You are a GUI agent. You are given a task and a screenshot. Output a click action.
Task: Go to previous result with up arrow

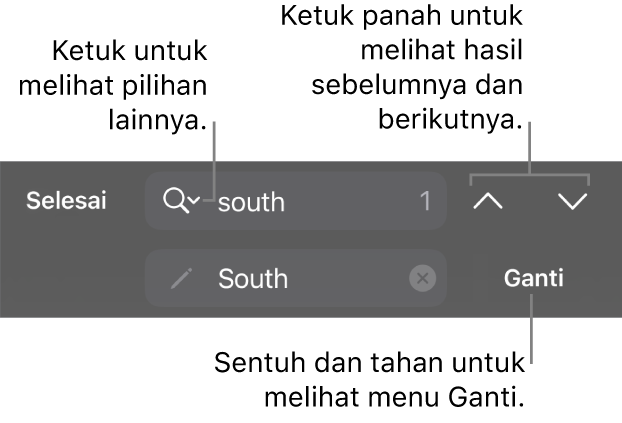[488, 201]
